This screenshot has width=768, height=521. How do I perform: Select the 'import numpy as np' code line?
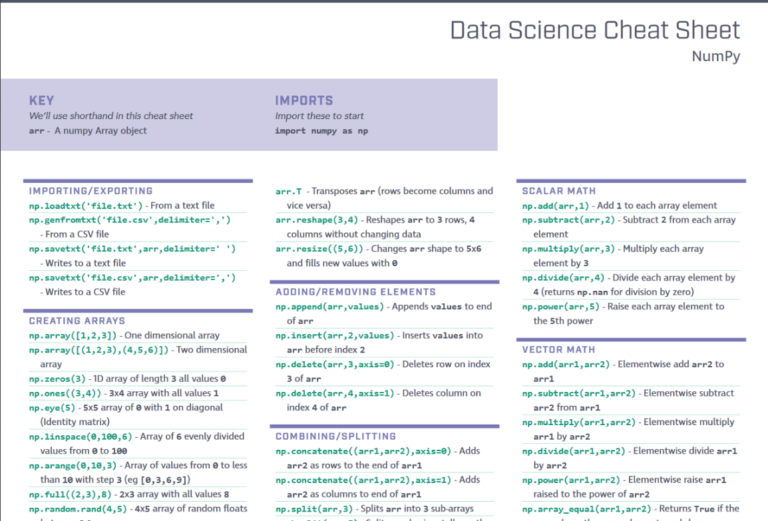point(321,131)
